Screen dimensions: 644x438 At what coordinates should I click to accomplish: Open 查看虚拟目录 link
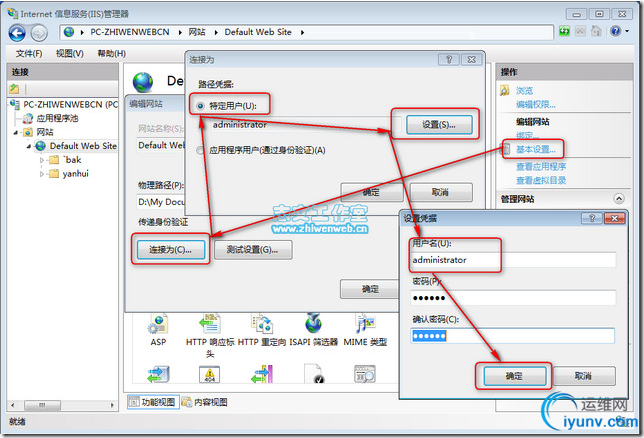pyautogui.click(x=541, y=180)
